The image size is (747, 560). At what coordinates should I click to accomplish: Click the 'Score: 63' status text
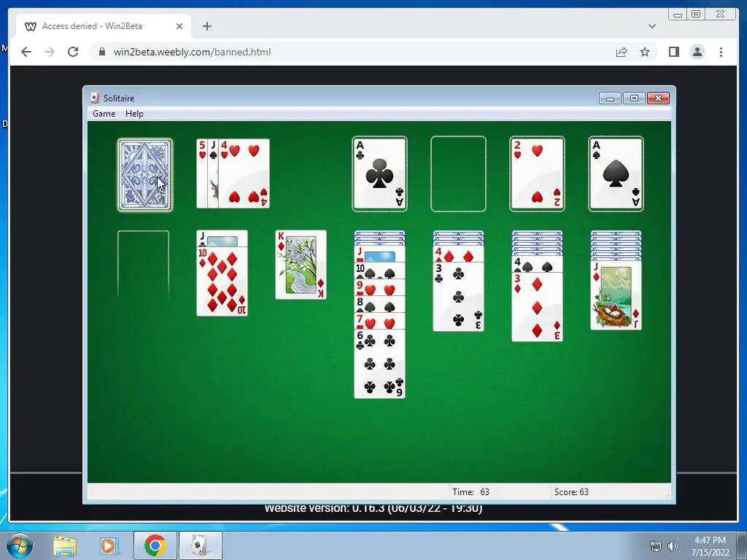(x=571, y=492)
